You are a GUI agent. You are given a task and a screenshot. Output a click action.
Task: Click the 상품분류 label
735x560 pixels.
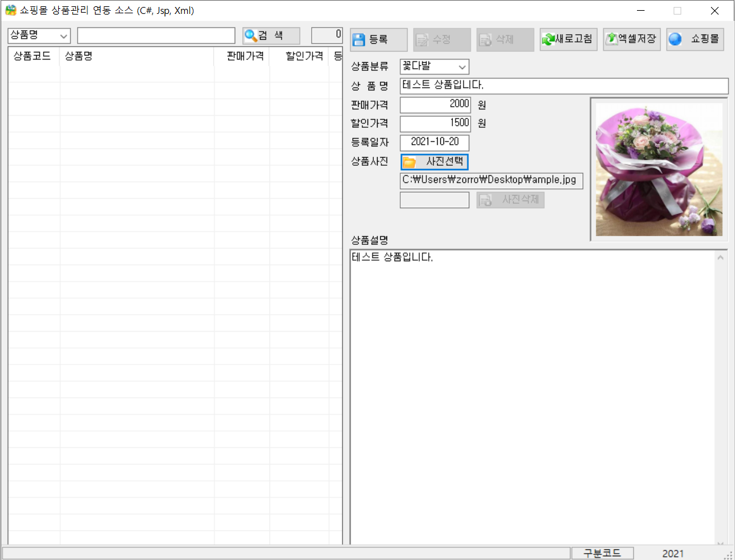pyautogui.click(x=369, y=66)
